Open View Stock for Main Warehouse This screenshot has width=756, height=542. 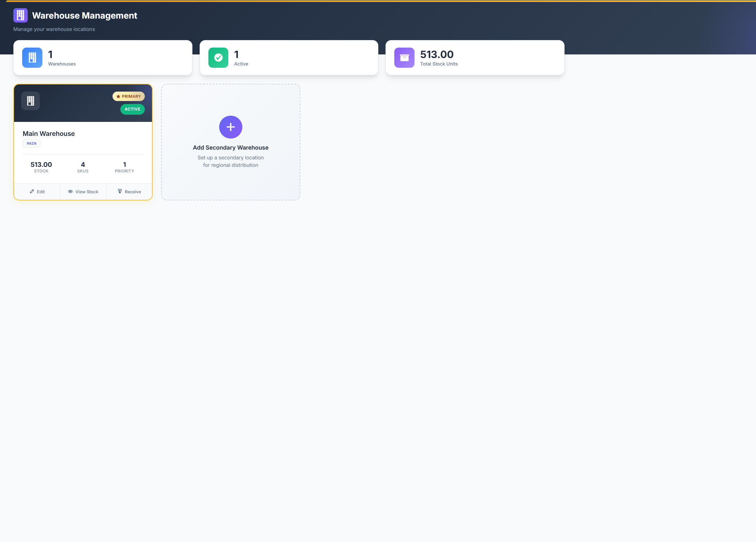coord(83,192)
